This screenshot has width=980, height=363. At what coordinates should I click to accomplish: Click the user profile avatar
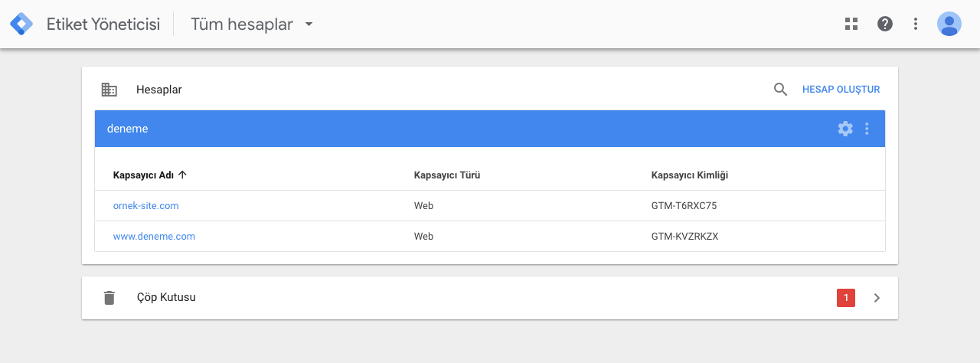(x=949, y=24)
